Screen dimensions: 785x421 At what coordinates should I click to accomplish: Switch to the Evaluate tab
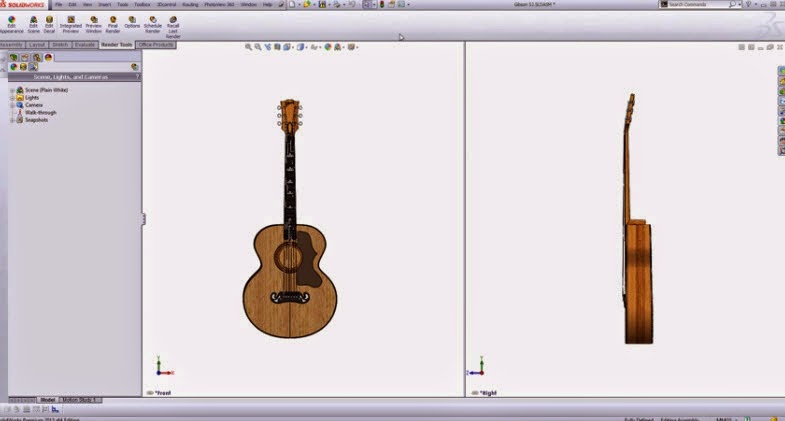(85, 45)
